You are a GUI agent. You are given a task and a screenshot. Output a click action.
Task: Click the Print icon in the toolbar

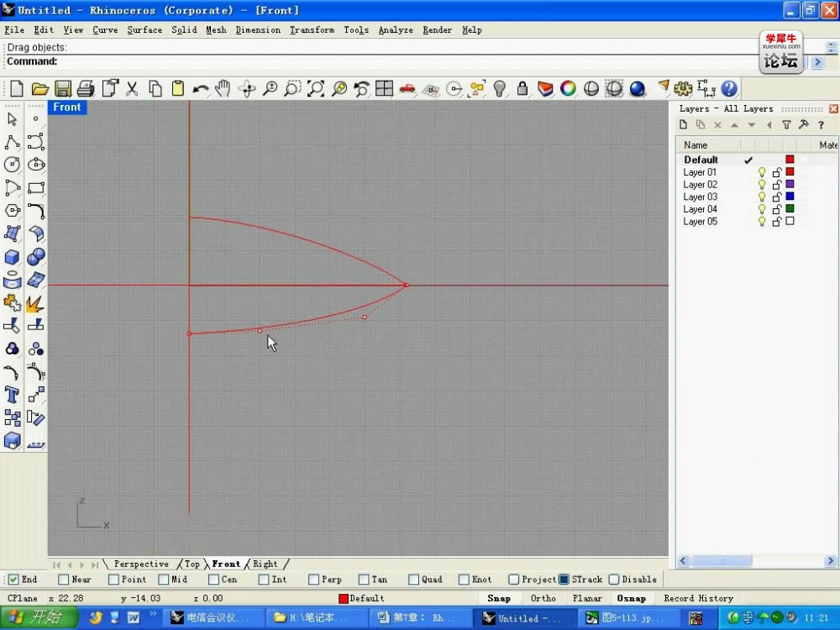pyautogui.click(x=86, y=88)
